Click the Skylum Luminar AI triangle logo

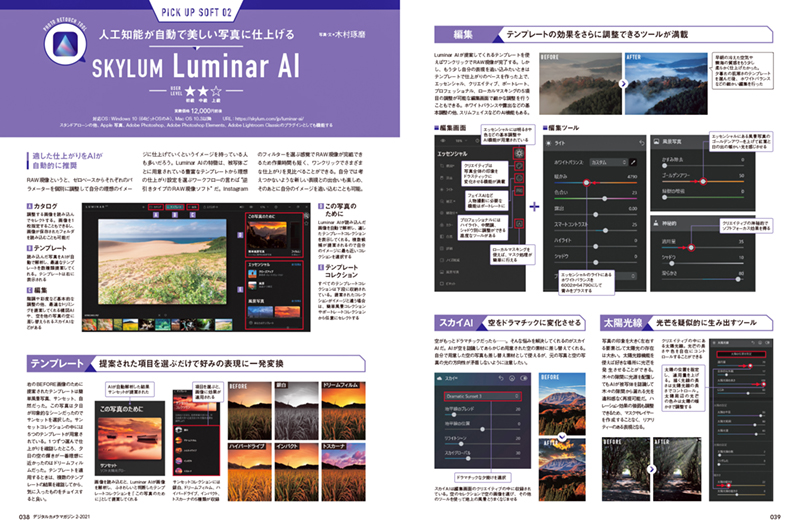65,44
